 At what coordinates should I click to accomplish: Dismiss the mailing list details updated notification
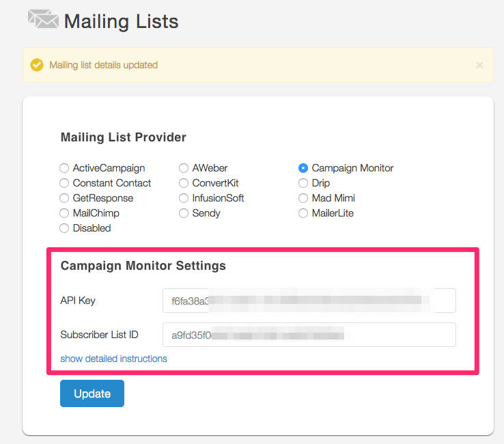(x=479, y=66)
